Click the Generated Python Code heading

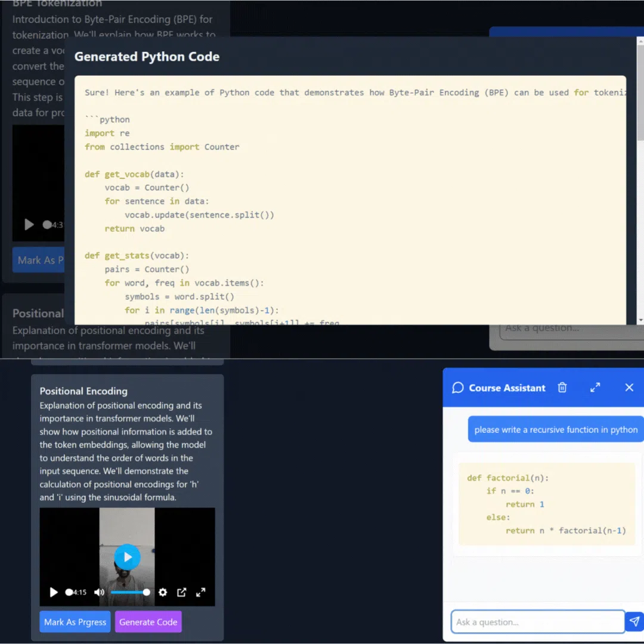[147, 56]
